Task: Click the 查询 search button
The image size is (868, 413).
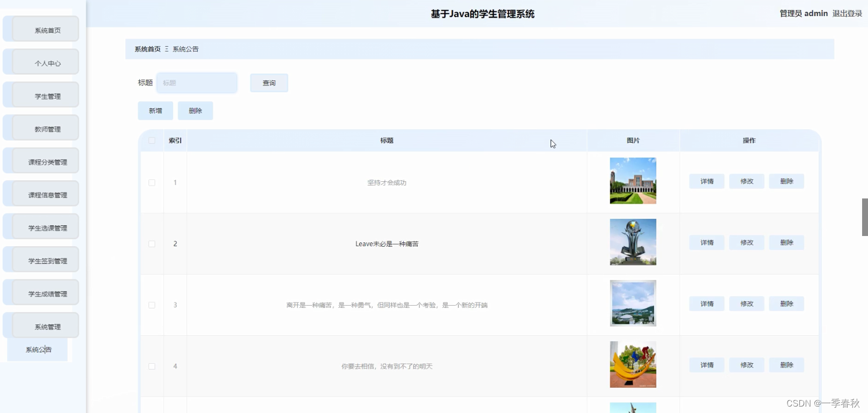Action: pos(269,83)
